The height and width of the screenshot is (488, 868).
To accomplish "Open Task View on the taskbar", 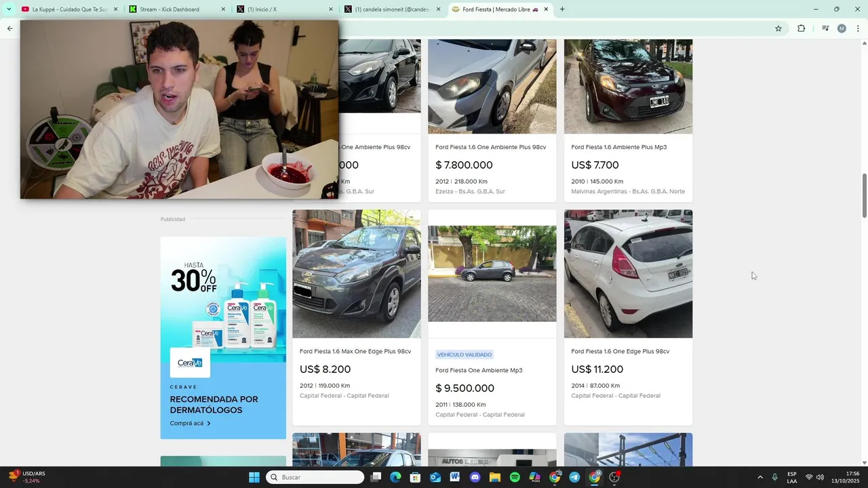I will pyautogui.click(x=376, y=477).
